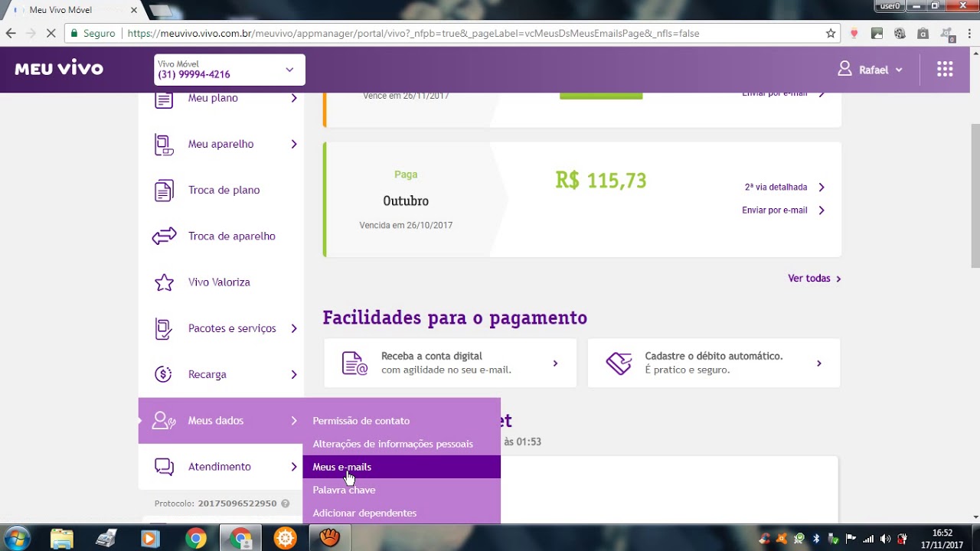The height and width of the screenshot is (551, 980).
Task: Click the Meu Vivo logo
Action: coord(59,69)
